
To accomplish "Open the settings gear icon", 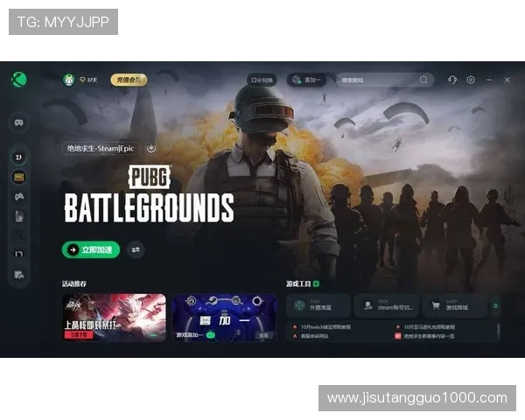I will 471,80.
